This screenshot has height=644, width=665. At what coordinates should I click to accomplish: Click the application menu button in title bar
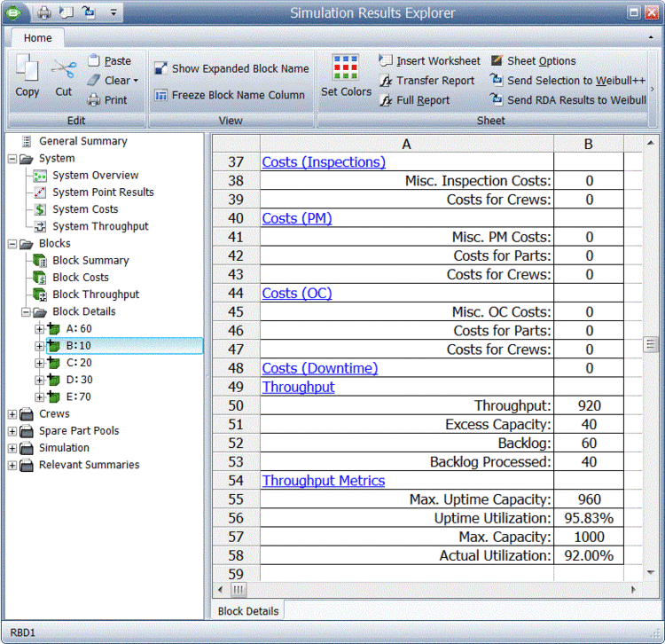13,12
